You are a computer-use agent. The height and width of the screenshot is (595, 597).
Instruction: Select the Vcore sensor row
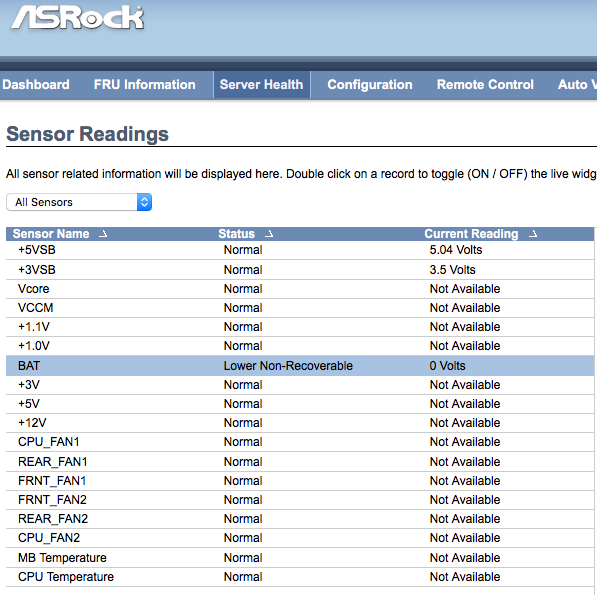(x=300, y=289)
